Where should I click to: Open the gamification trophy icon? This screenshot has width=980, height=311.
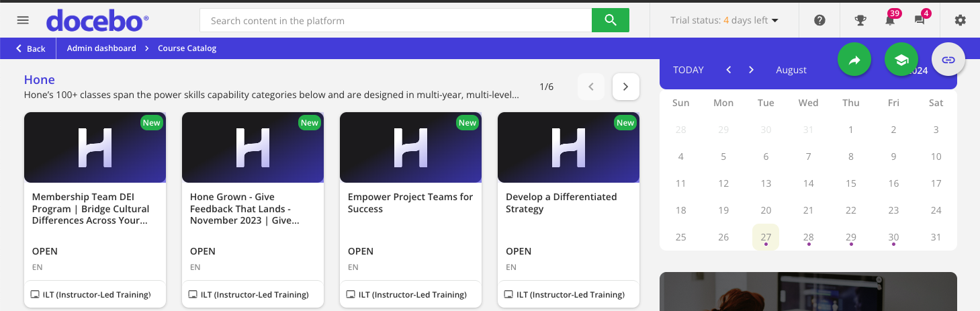pos(860,20)
